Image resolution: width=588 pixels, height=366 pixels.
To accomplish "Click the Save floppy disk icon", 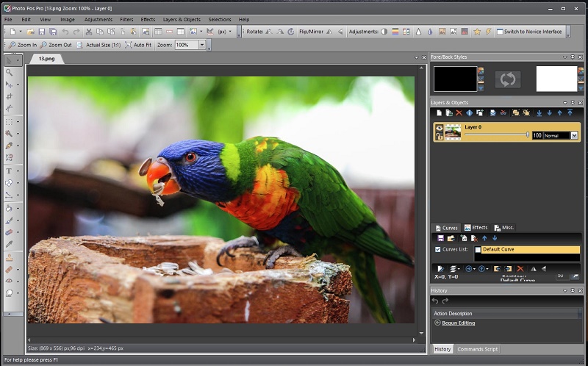I will [x=42, y=32].
